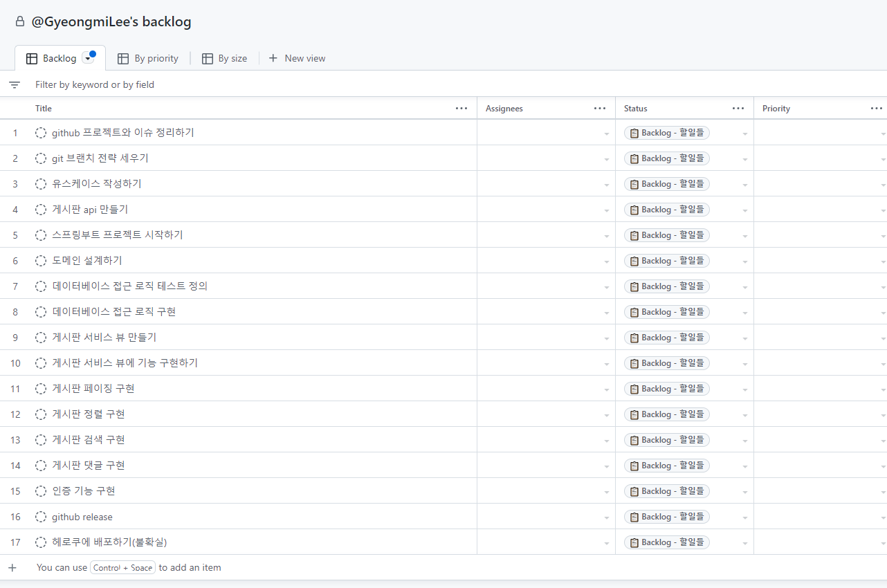Click the draft icon for "게시판 서비스 뷰 만들기"
The image size is (887, 588).
pos(41,338)
